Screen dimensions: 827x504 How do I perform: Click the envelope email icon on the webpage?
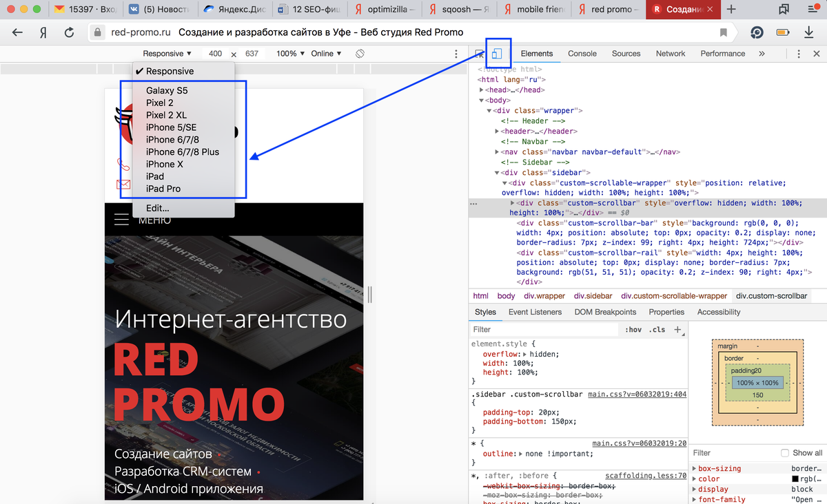[x=123, y=185]
